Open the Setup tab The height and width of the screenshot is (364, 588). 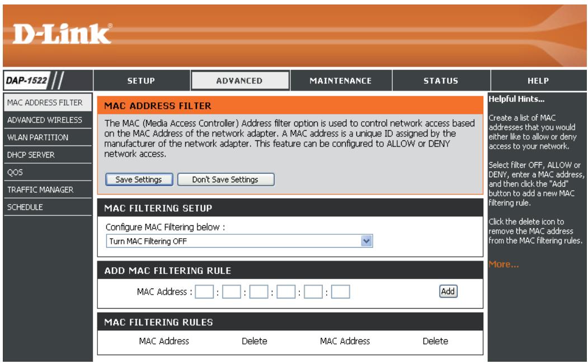[x=141, y=81]
